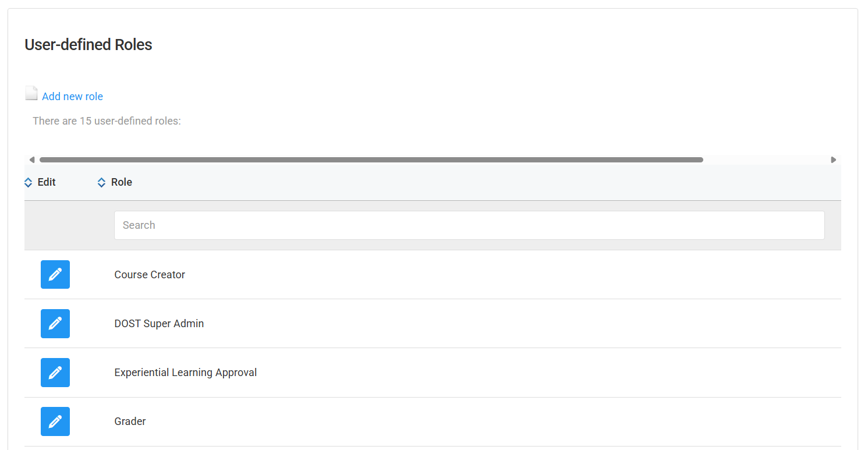Sort by clicking the Role header label
868x450 pixels.
(x=122, y=182)
